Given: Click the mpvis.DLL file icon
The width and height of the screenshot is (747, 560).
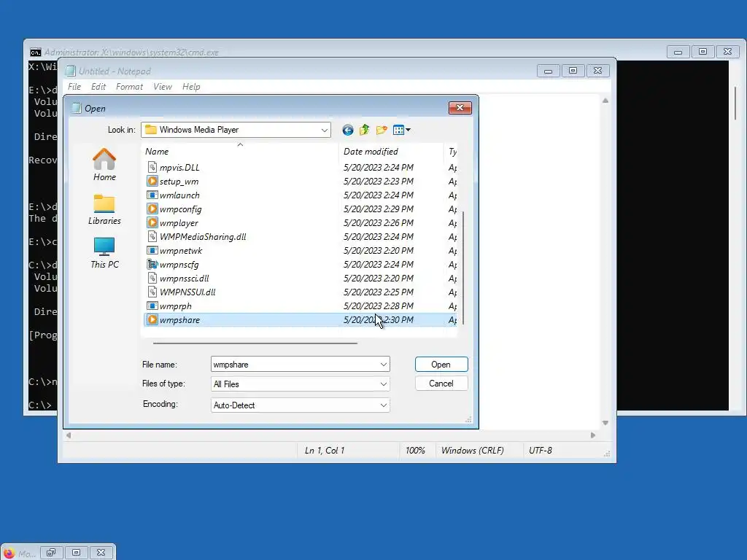Looking at the screenshot, I should coord(152,167).
